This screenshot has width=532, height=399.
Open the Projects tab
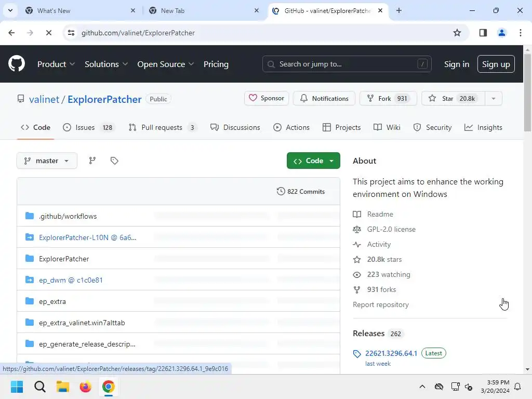click(341, 127)
